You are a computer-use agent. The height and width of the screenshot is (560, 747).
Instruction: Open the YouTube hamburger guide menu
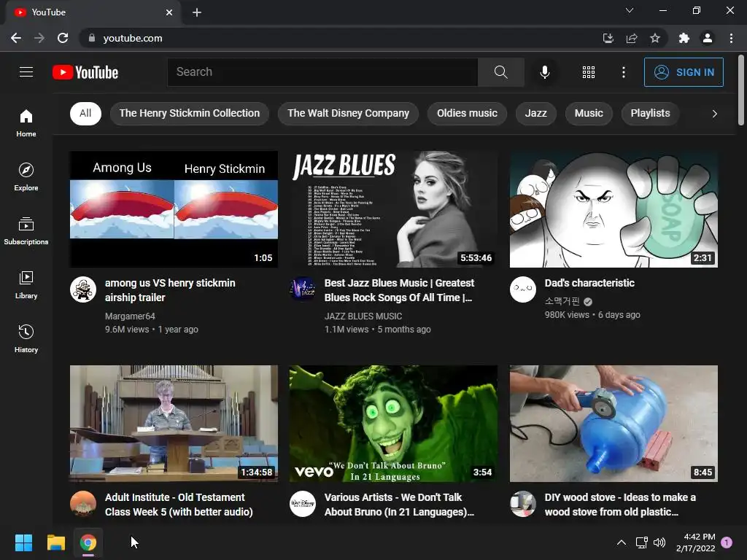26,72
